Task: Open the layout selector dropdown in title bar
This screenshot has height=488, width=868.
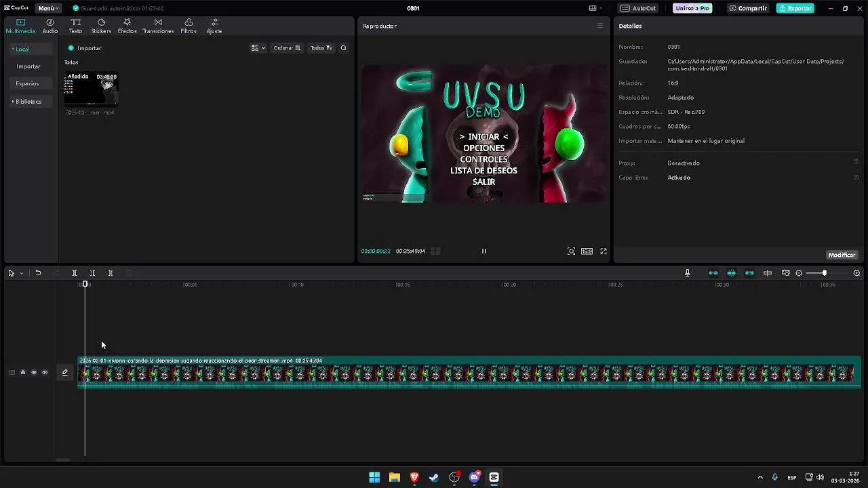Action: tap(595, 8)
